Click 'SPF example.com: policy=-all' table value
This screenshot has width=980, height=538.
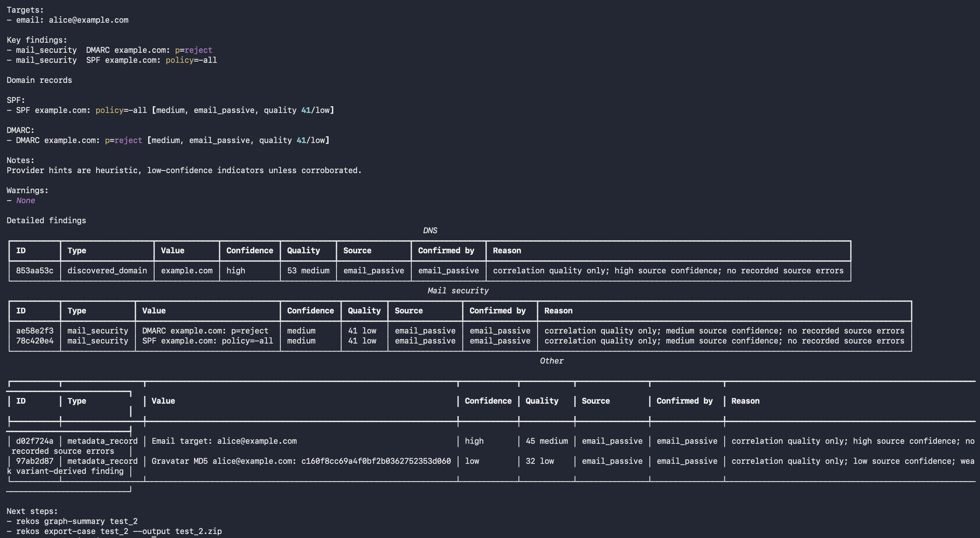(208, 341)
